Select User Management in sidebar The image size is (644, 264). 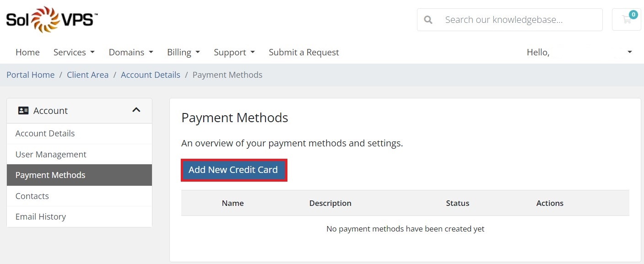tap(80, 154)
